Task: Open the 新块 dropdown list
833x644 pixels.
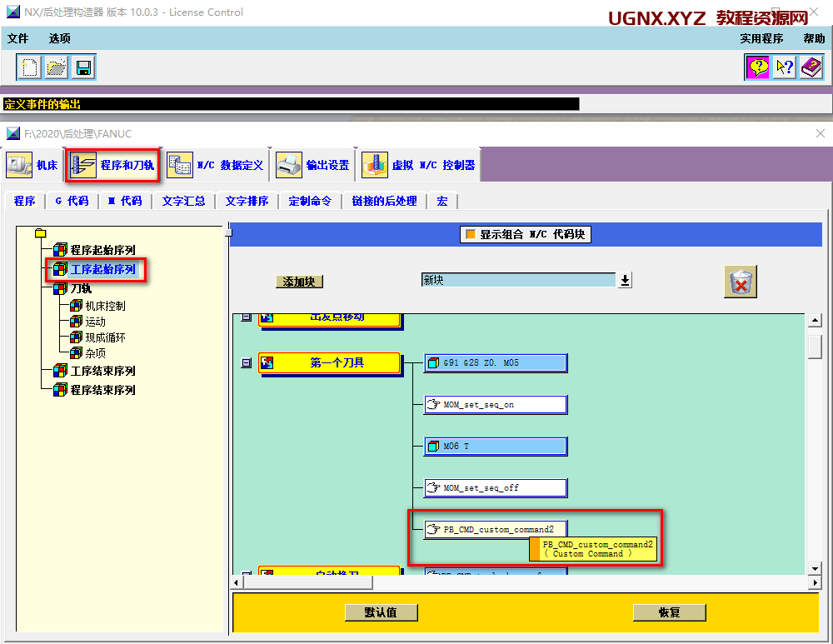Action: point(624,281)
